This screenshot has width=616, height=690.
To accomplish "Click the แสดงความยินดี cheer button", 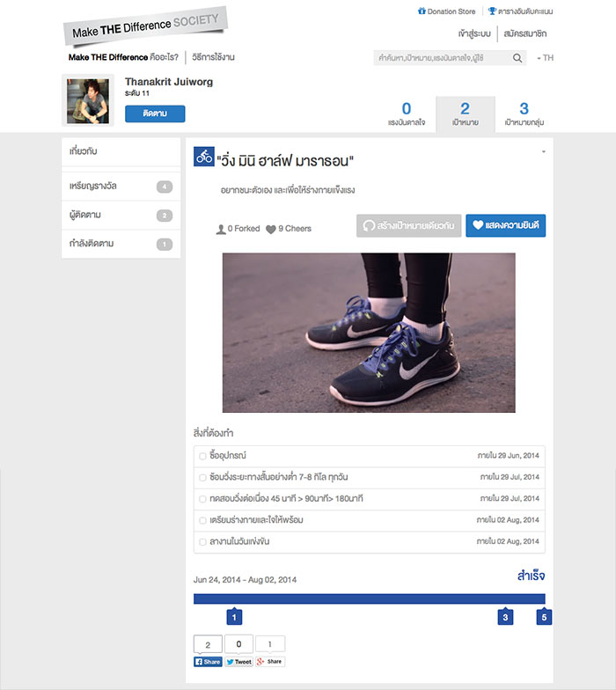I will point(505,225).
